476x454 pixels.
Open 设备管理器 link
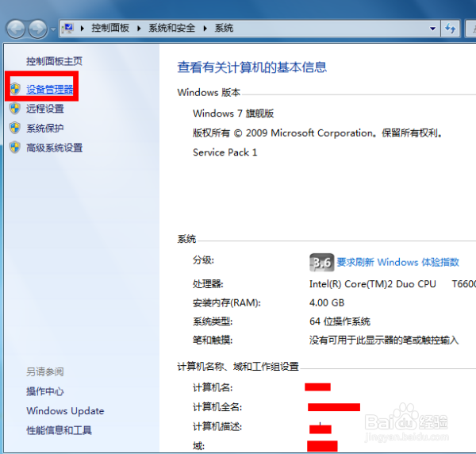coord(50,89)
